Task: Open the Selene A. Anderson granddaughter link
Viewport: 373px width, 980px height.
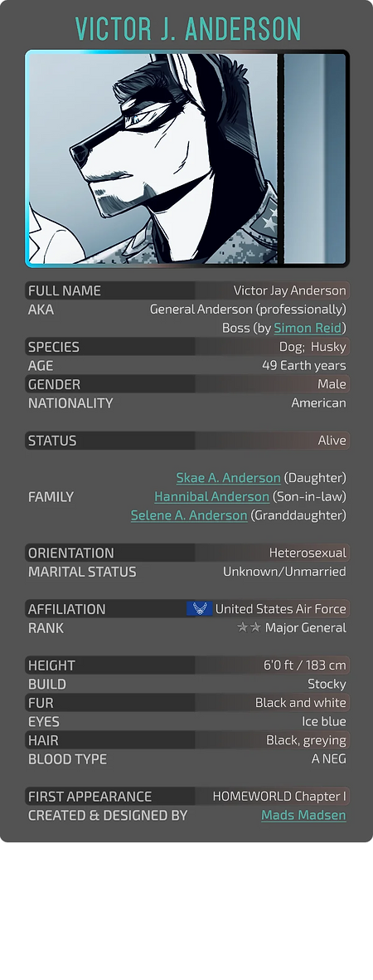Action: click(x=189, y=515)
